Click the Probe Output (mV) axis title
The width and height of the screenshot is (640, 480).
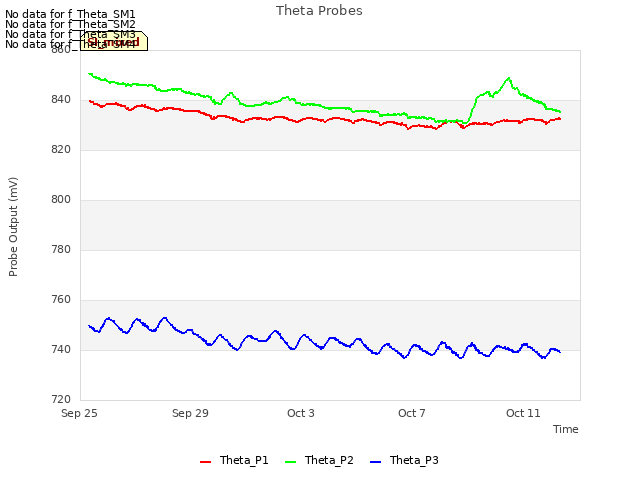[x=13, y=227]
